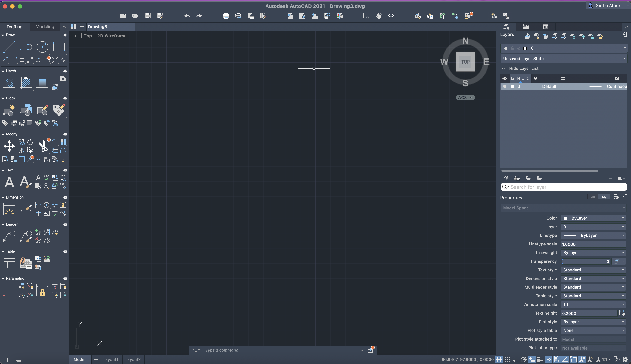
Task: Select the Rectangle tool
Action: coord(59,47)
